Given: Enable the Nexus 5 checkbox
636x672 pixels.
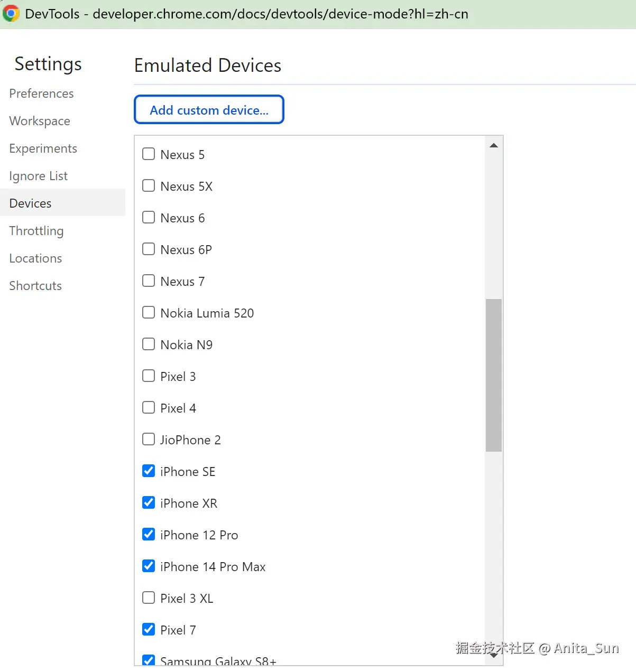Looking at the screenshot, I should pyautogui.click(x=149, y=154).
